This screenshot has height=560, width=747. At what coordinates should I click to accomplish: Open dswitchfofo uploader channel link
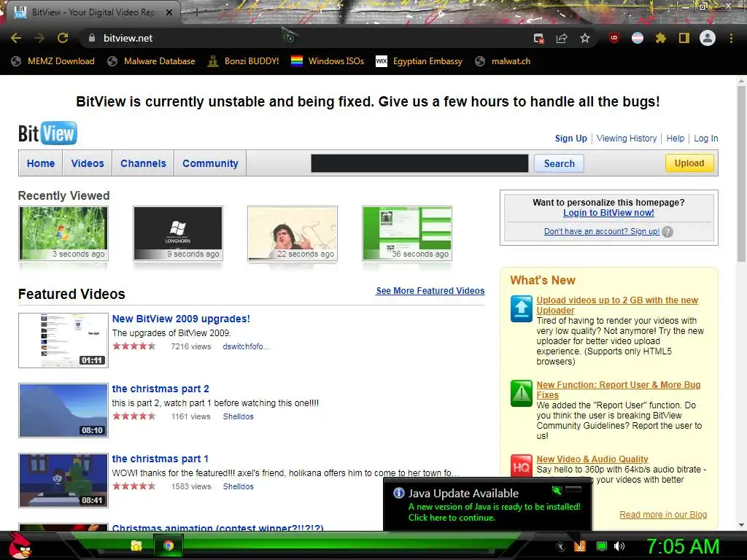246,346
